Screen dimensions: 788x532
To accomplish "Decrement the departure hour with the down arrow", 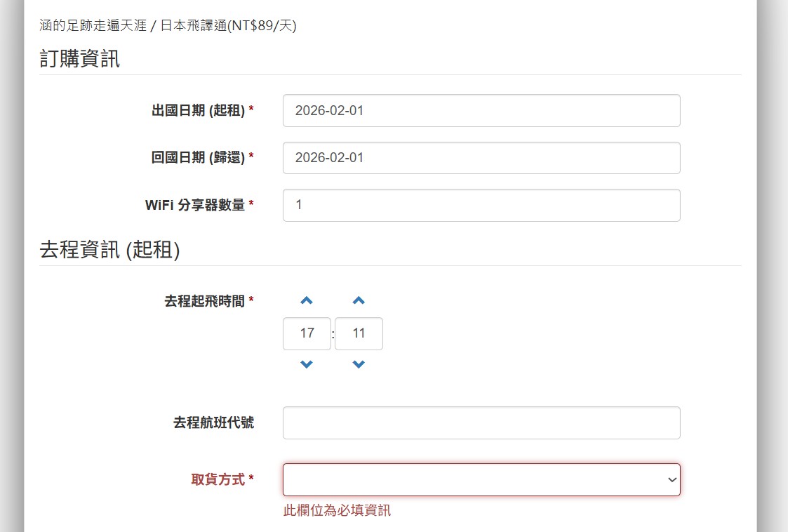I will pos(306,364).
